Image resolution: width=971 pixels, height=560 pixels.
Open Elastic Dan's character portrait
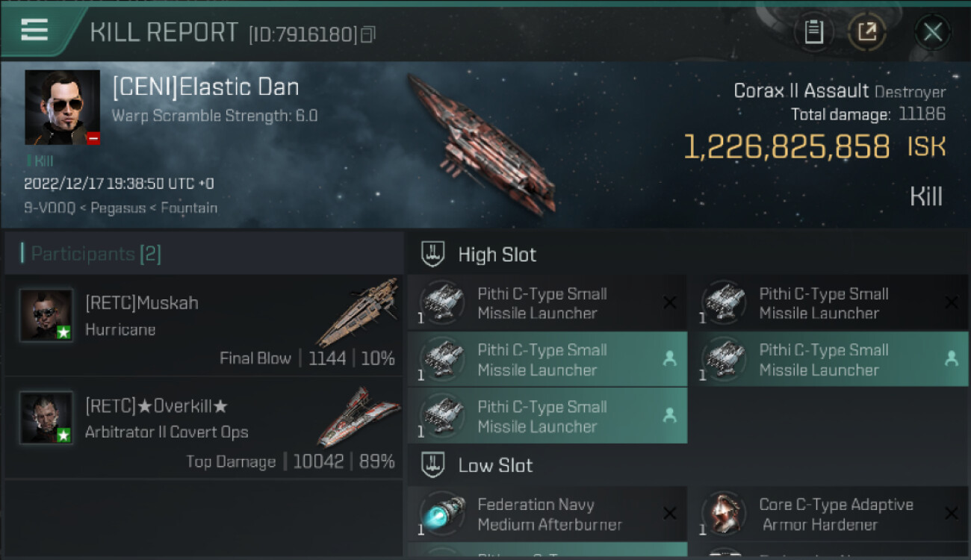[x=62, y=107]
